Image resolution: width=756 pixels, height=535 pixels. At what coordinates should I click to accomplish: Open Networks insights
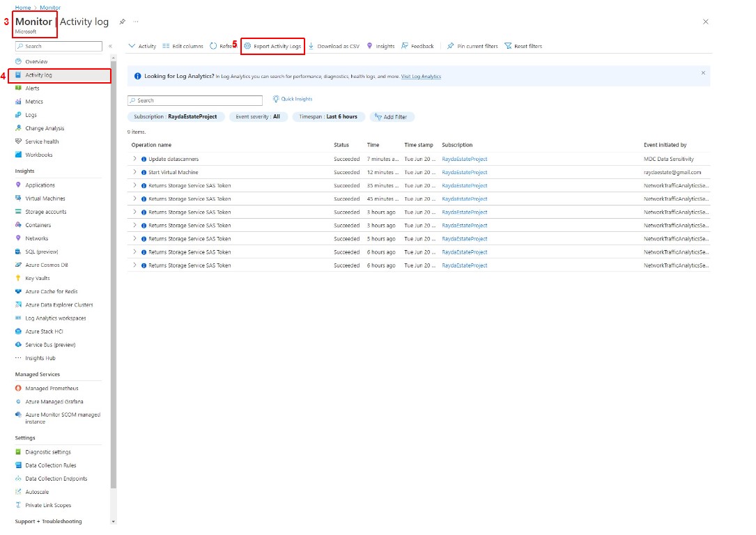pos(37,238)
